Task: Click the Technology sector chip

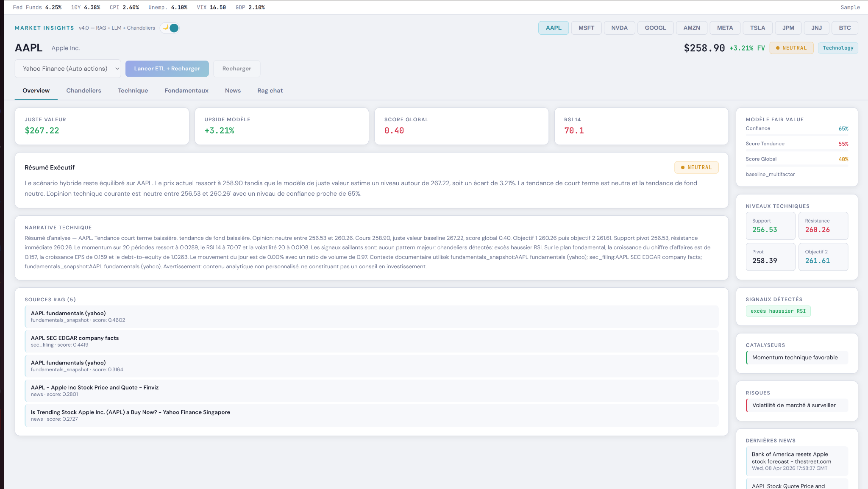Action: [838, 48]
